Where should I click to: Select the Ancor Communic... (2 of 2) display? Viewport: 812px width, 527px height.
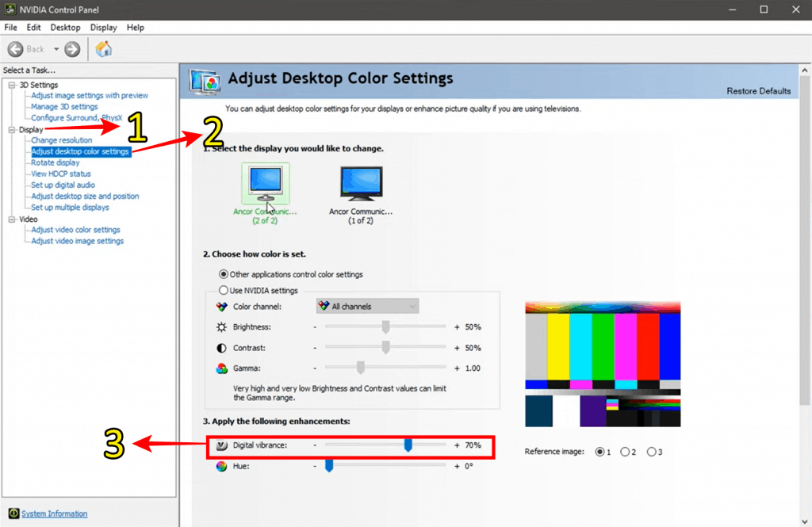(265, 194)
